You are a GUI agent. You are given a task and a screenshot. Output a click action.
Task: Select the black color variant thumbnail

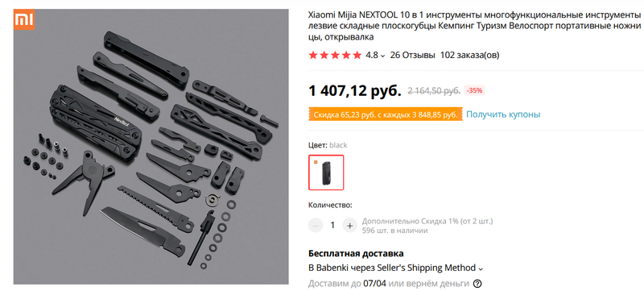coord(326,173)
